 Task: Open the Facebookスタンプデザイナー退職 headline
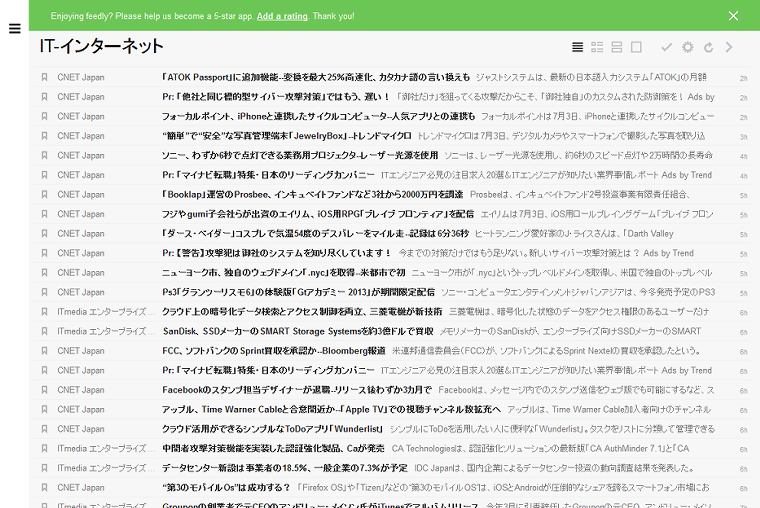pyautogui.click(x=297, y=390)
